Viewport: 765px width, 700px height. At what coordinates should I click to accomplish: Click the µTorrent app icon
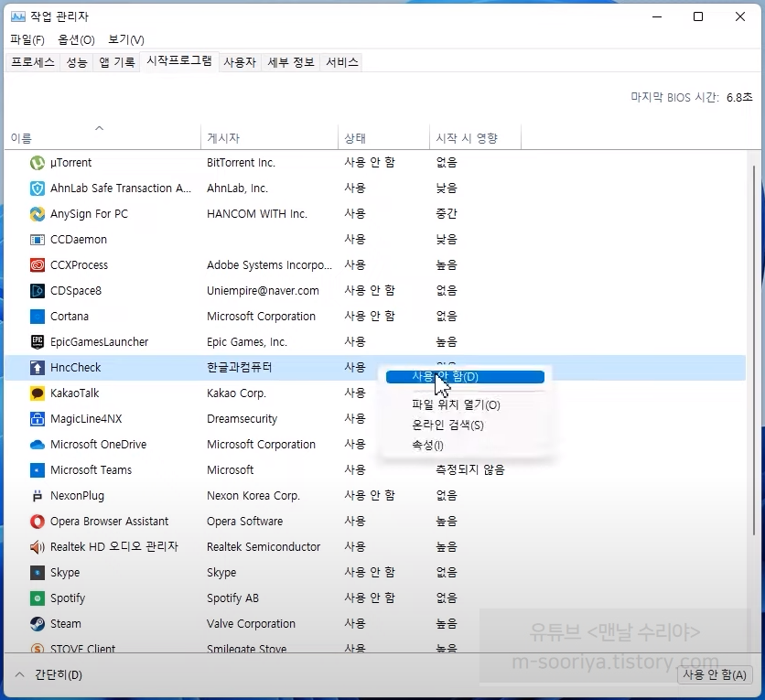[x=38, y=163]
